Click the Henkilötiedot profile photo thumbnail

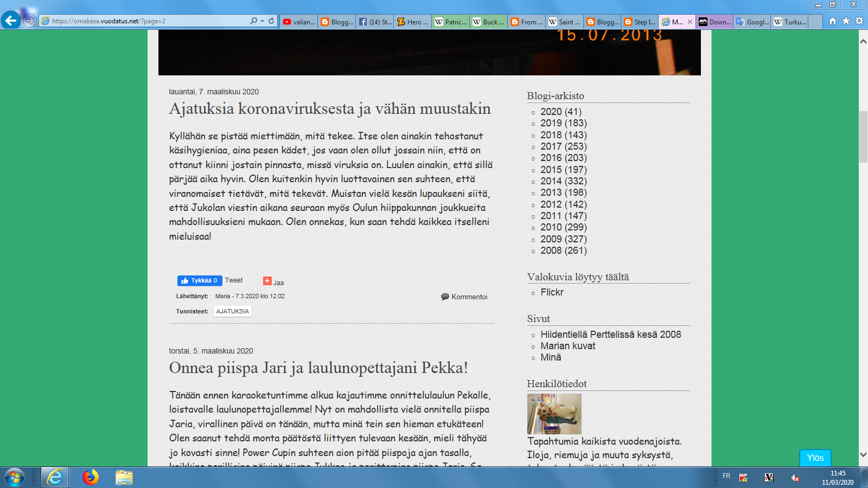pyautogui.click(x=554, y=414)
